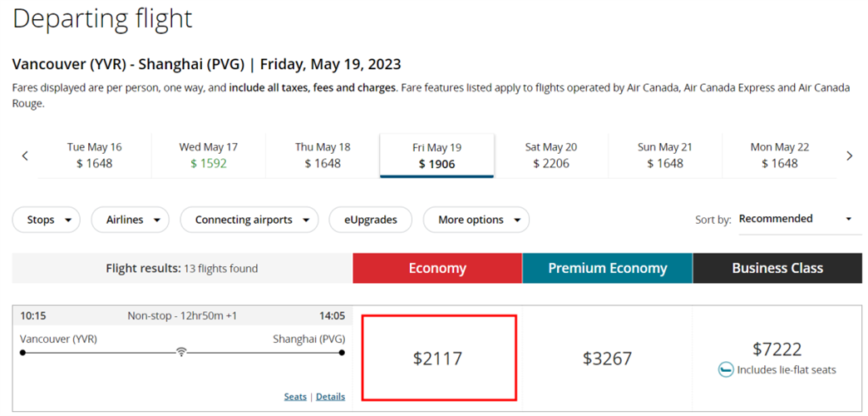The height and width of the screenshot is (416, 868).
Task: Pick the Mon May 22 date tab
Action: pyautogui.click(x=779, y=155)
